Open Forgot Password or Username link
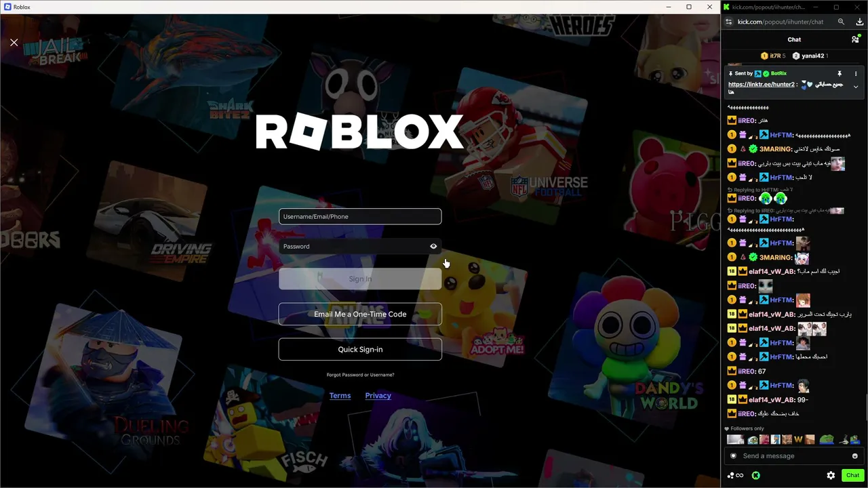Viewport: 868px width, 488px height. tap(360, 375)
